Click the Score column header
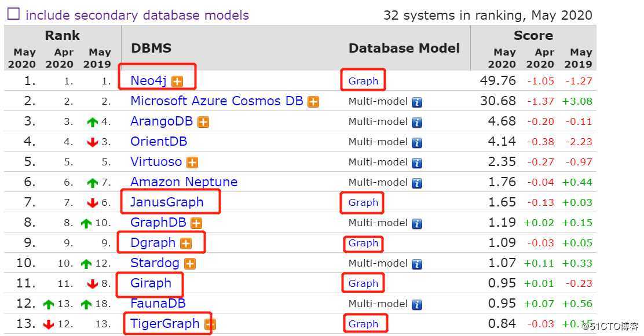The height and width of the screenshot is (336, 644). pyautogui.click(x=533, y=35)
